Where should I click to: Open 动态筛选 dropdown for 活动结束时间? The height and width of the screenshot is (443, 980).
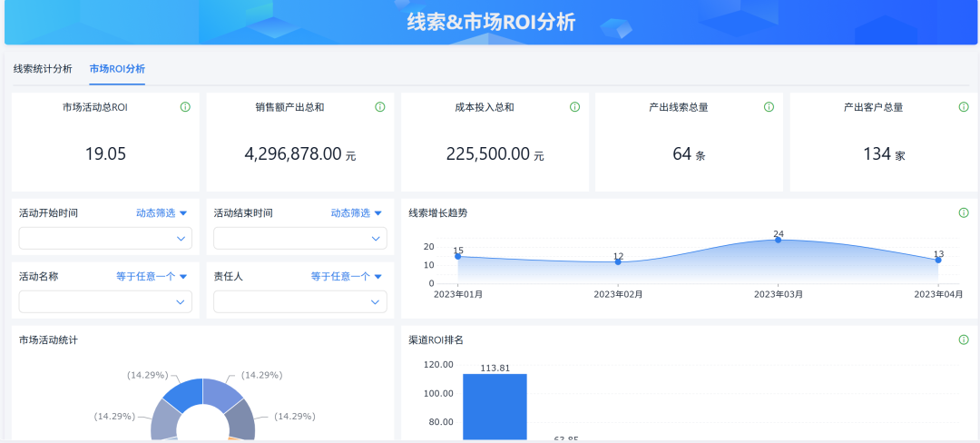(357, 213)
